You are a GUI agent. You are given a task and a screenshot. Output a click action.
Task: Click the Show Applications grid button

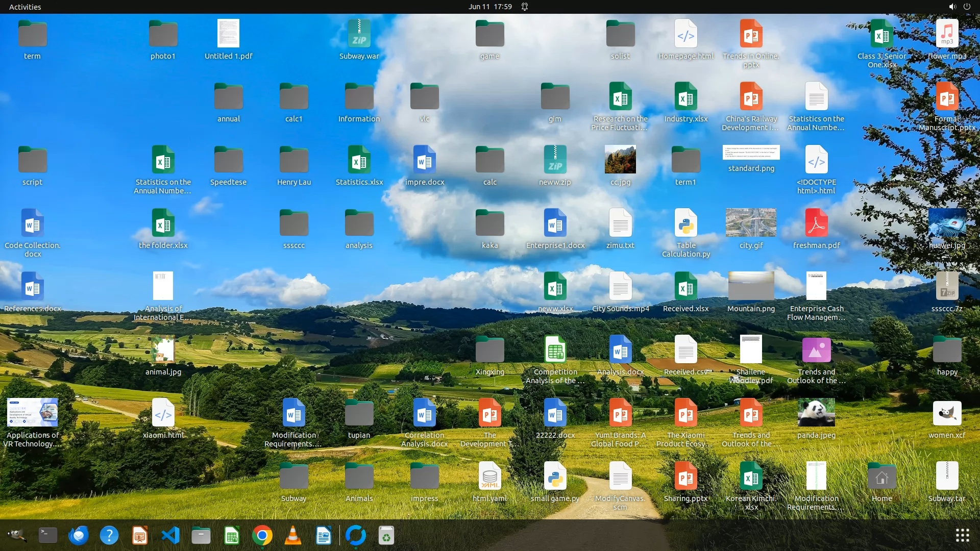[962, 535]
